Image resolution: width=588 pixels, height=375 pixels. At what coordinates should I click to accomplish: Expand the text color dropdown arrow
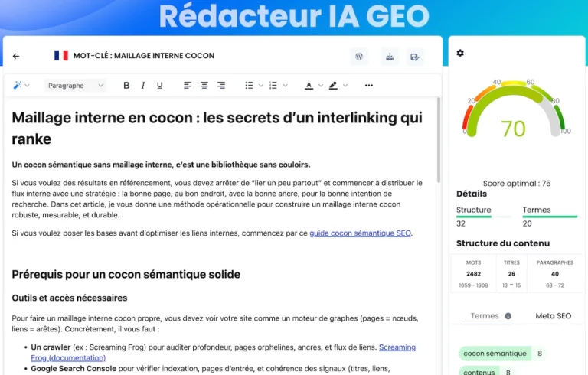[x=321, y=86]
